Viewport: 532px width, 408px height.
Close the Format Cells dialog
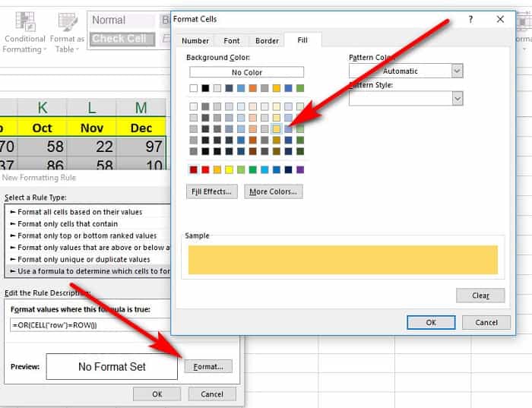[x=500, y=18]
